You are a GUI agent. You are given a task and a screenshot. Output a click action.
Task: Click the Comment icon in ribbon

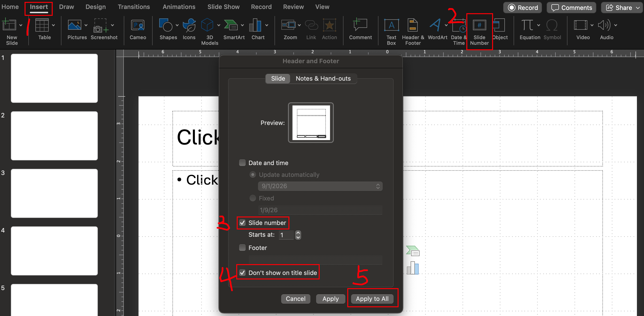coord(360,25)
